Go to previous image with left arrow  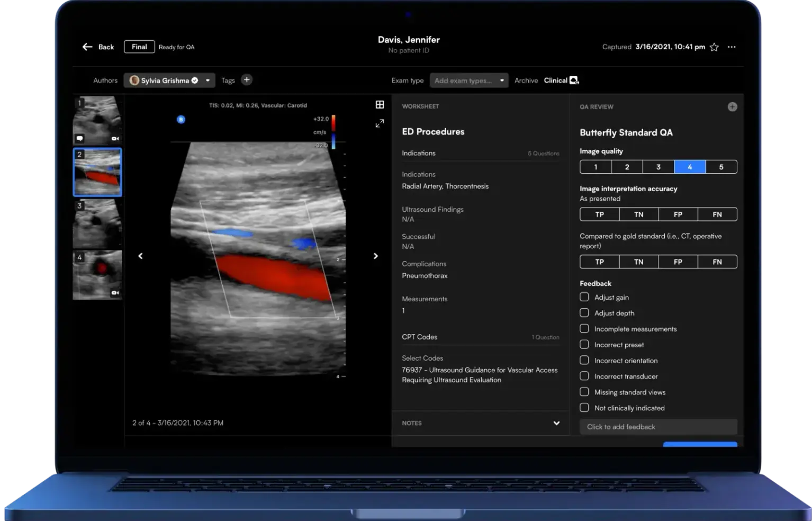140,256
